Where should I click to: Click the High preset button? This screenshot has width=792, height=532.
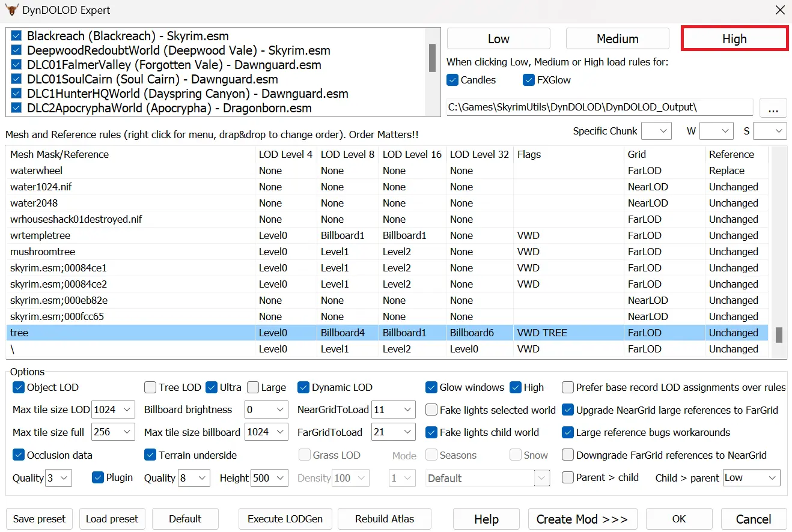click(x=734, y=38)
